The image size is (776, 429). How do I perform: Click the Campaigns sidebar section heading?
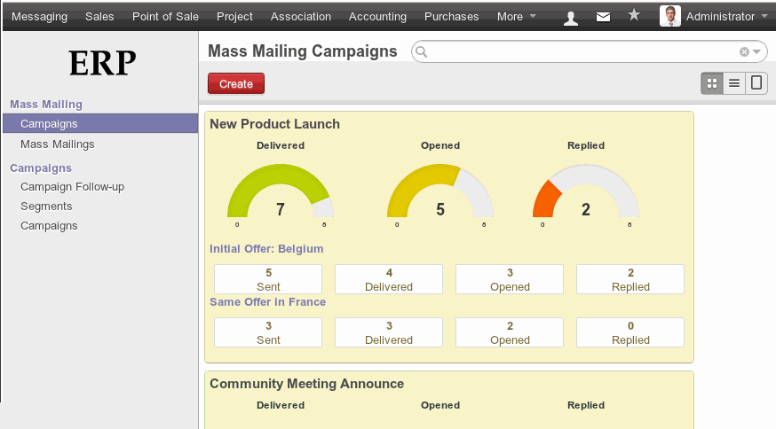tap(41, 168)
